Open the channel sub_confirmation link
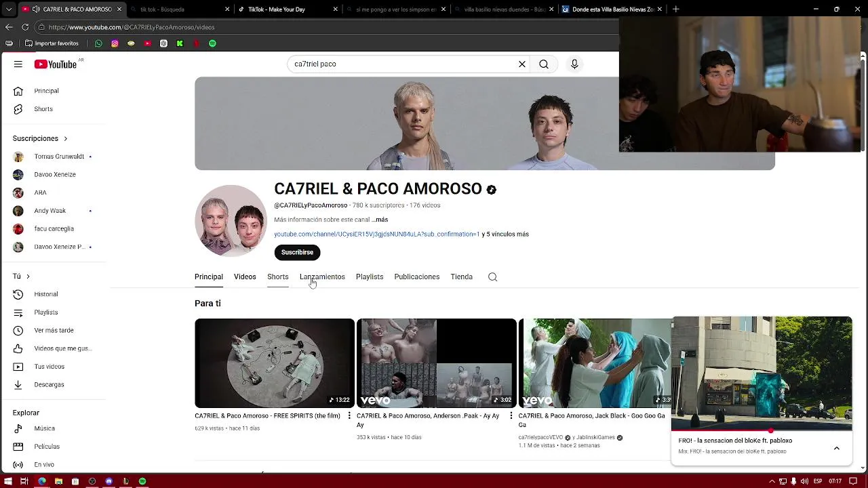This screenshot has width=868, height=488. 376,234
